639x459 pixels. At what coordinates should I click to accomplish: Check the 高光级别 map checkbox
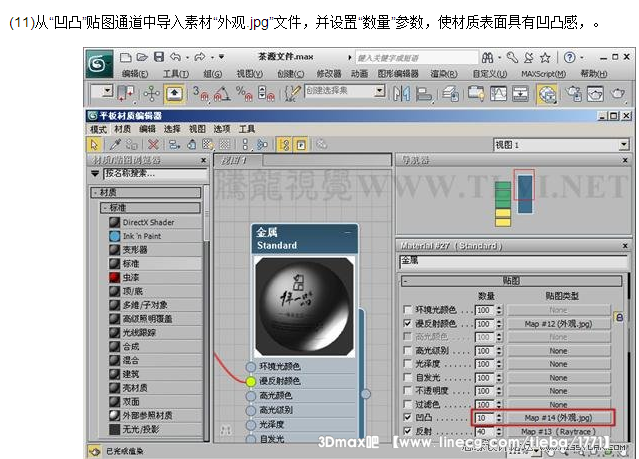(407, 350)
